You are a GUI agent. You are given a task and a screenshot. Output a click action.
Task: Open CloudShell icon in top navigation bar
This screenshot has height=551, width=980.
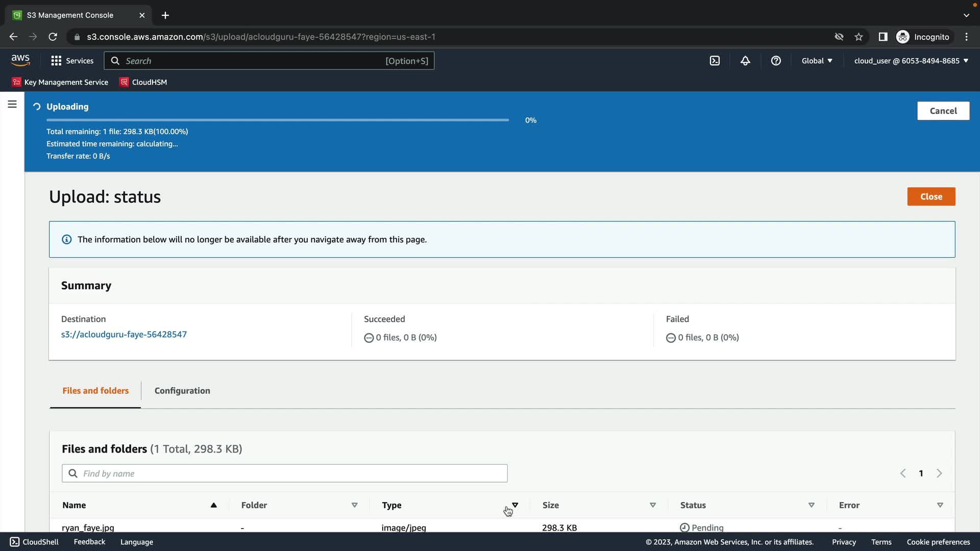[x=715, y=61]
